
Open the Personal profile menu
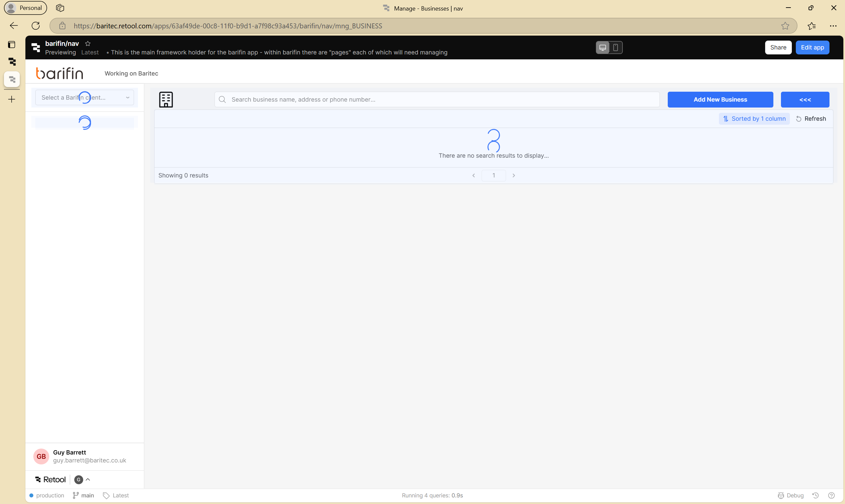point(25,8)
